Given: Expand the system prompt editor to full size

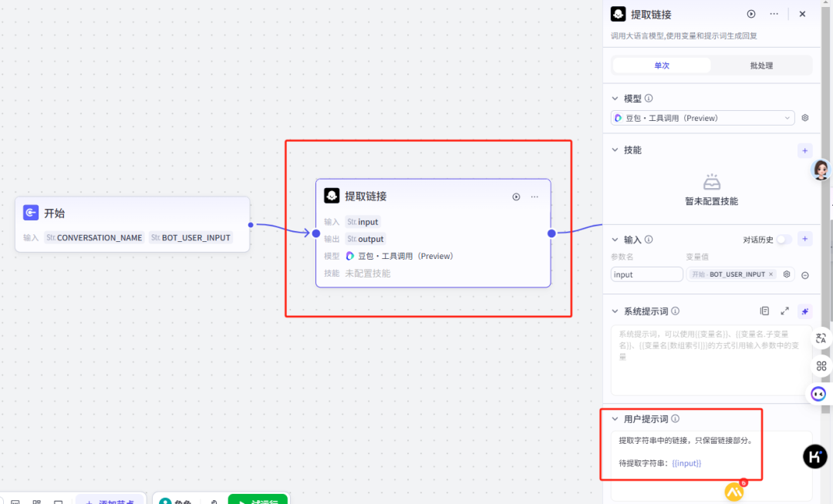Looking at the screenshot, I should pyautogui.click(x=784, y=311).
